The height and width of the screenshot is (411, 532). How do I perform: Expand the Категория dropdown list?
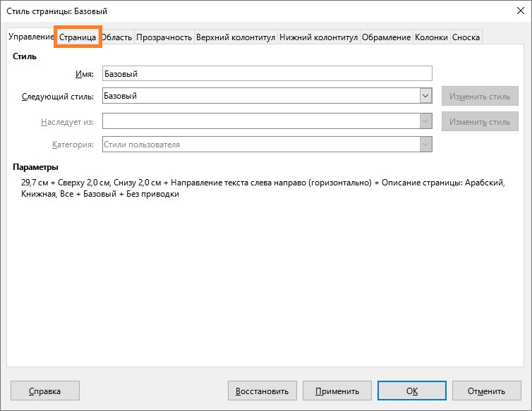(425, 144)
